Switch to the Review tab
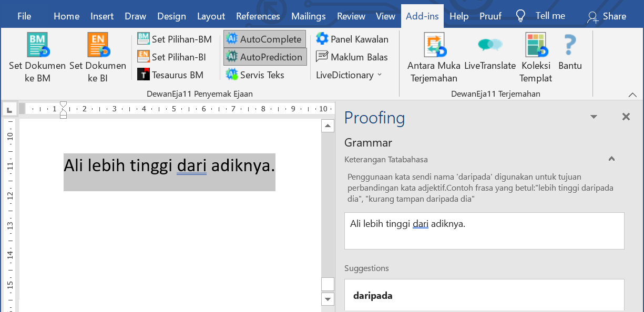This screenshot has height=312, width=644. 351,16
